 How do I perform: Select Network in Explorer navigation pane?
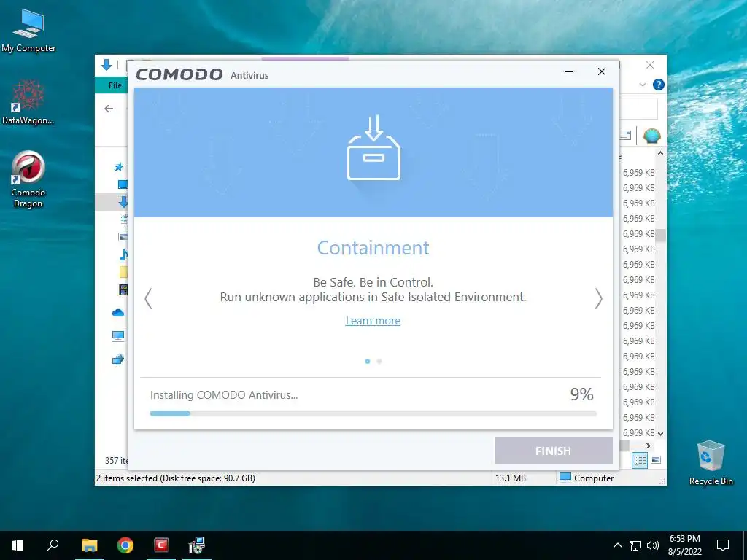117,359
